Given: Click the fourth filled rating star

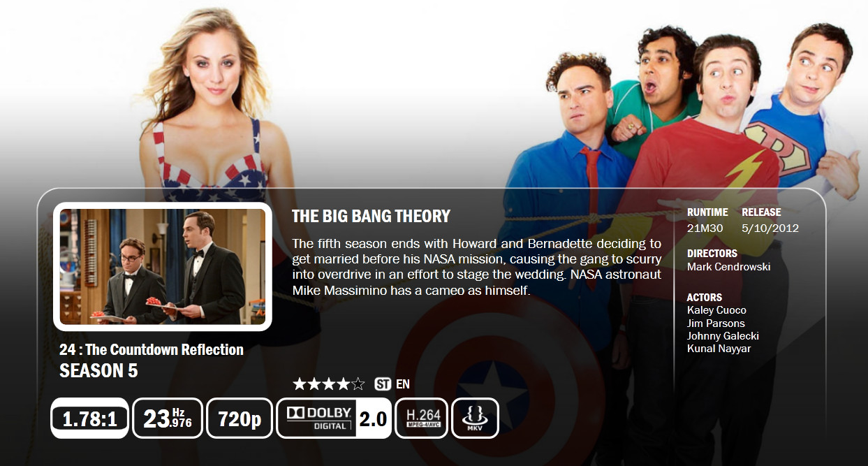Looking at the screenshot, I should tap(344, 384).
